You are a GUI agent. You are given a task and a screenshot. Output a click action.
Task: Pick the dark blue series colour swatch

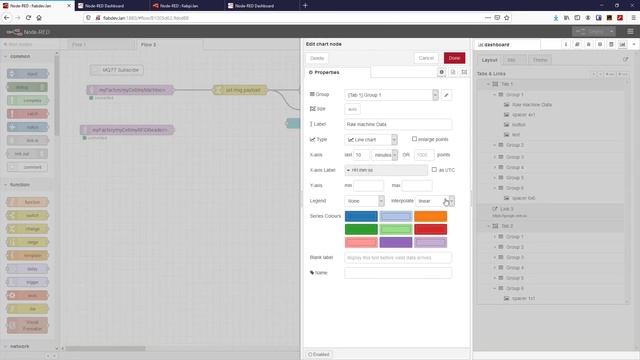point(361,216)
